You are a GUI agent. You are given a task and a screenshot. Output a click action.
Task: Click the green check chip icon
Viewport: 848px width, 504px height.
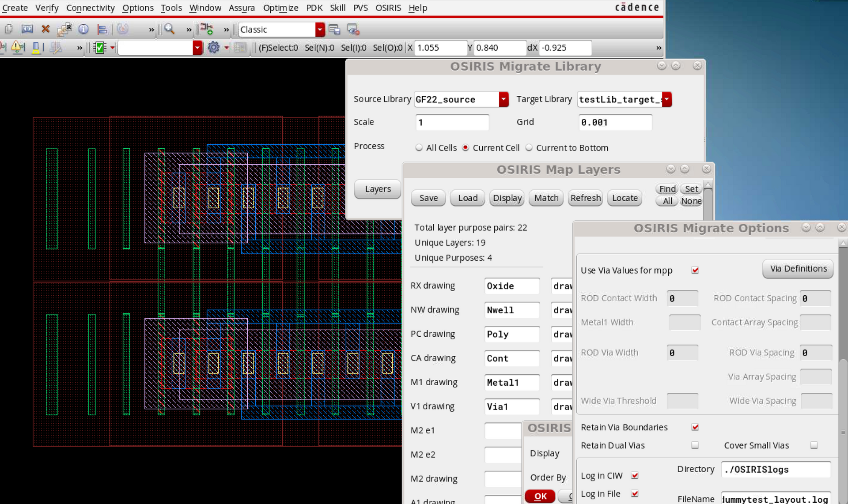point(100,48)
